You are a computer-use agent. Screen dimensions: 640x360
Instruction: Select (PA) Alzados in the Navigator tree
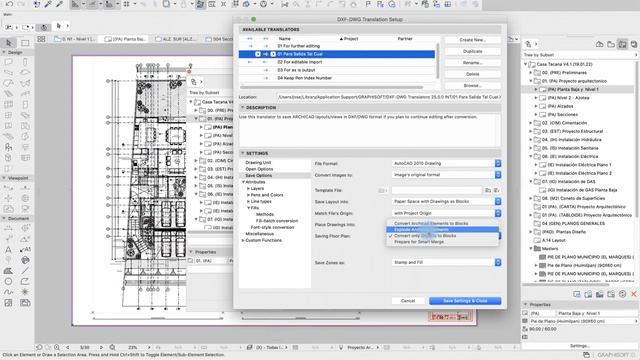pyautogui.click(x=560, y=106)
